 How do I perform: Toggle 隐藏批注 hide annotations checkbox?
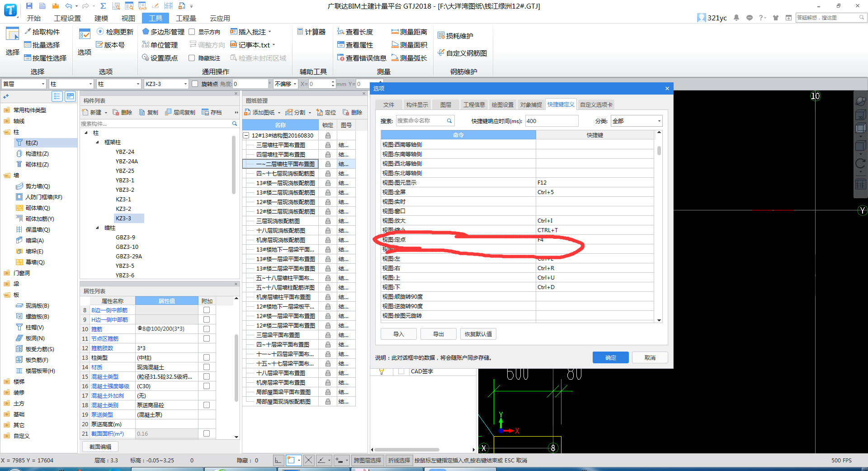point(192,58)
